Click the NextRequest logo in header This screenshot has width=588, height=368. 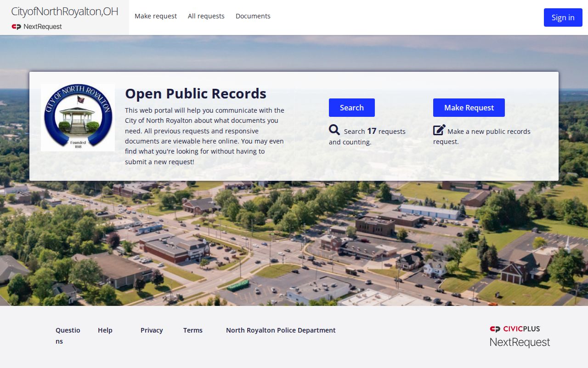(37, 27)
